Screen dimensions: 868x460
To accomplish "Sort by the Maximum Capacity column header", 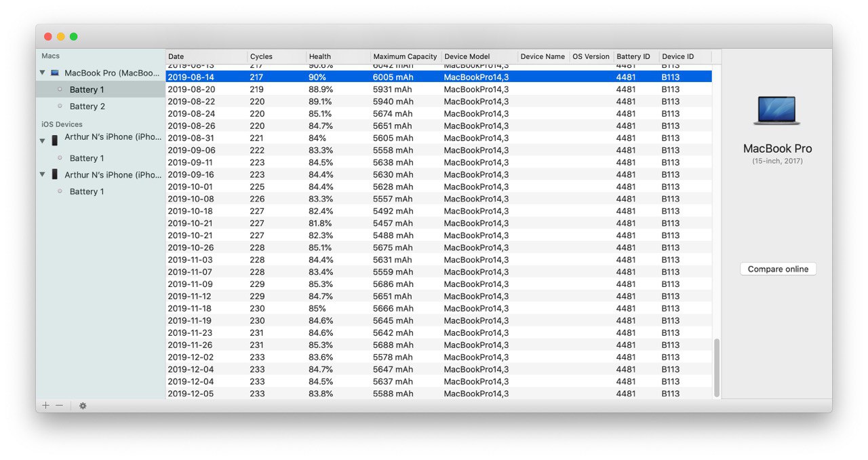I will [x=406, y=56].
